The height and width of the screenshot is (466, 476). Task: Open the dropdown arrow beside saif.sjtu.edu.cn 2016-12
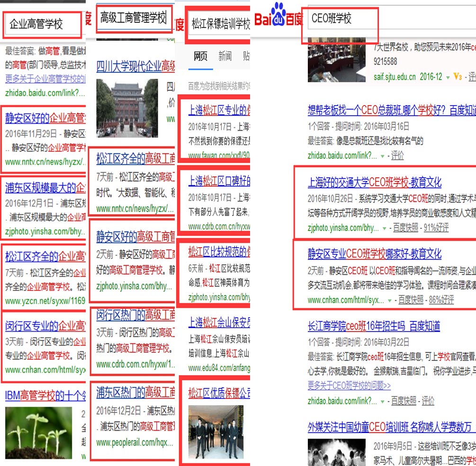pyautogui.click(x=448, y=77)
